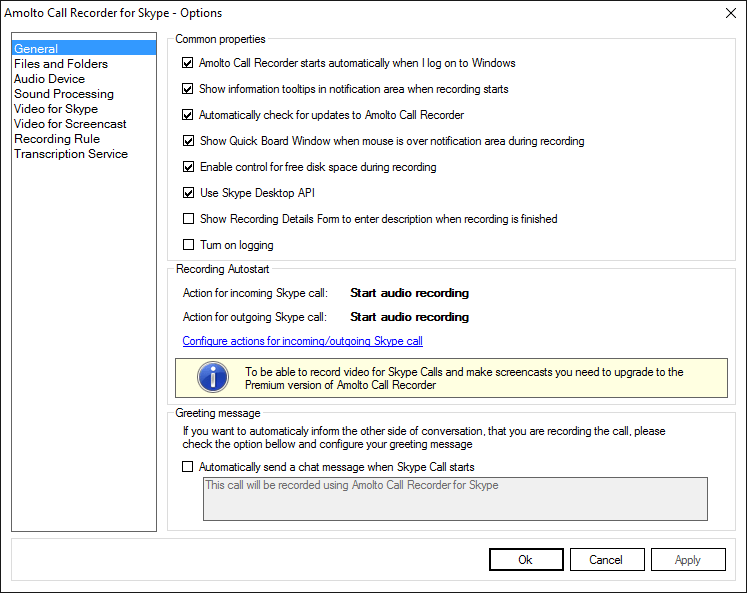Disable Automatically check for updates checkbox
Viewport: 747px width, 593px height.
[x=188, y=115]
